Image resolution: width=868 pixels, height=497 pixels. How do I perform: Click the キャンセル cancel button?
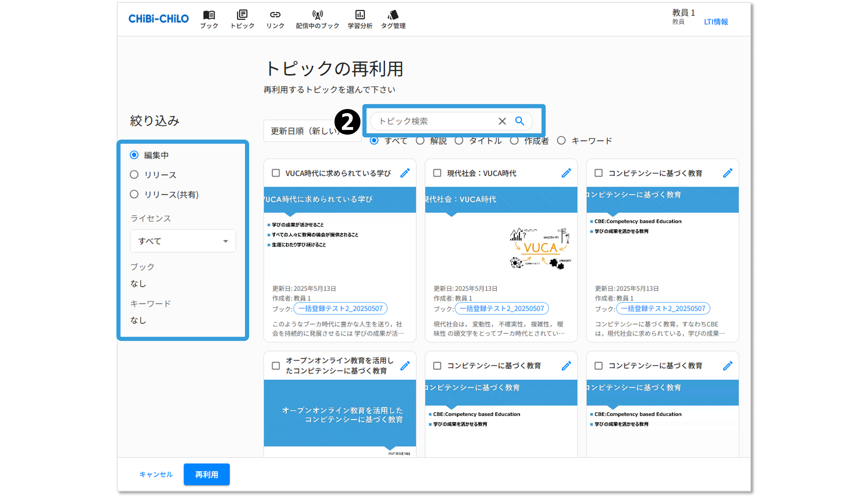(156, 474)
